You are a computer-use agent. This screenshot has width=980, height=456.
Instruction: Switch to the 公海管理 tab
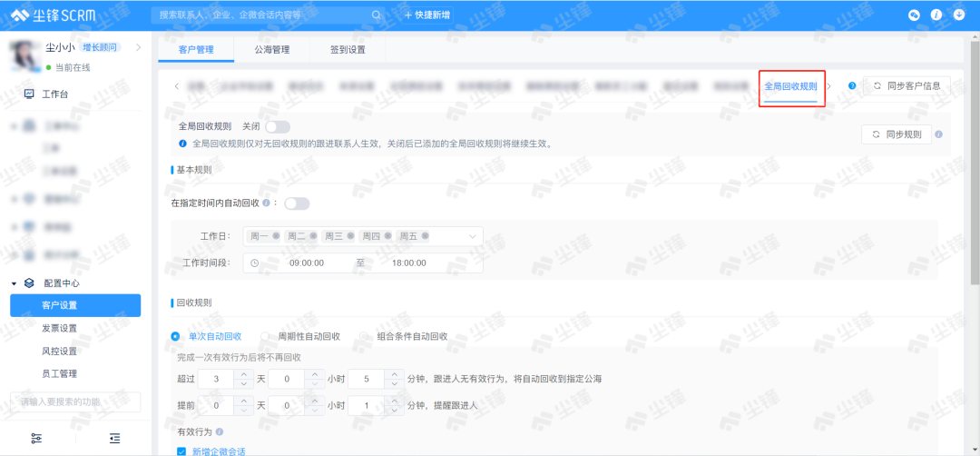(x=272, y=50)
